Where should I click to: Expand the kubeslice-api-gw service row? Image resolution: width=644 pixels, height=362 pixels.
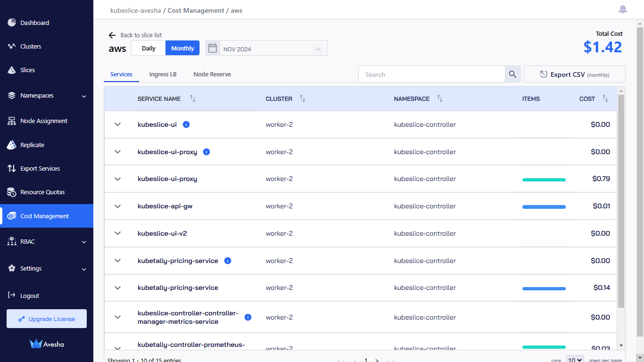pos(118,206)
